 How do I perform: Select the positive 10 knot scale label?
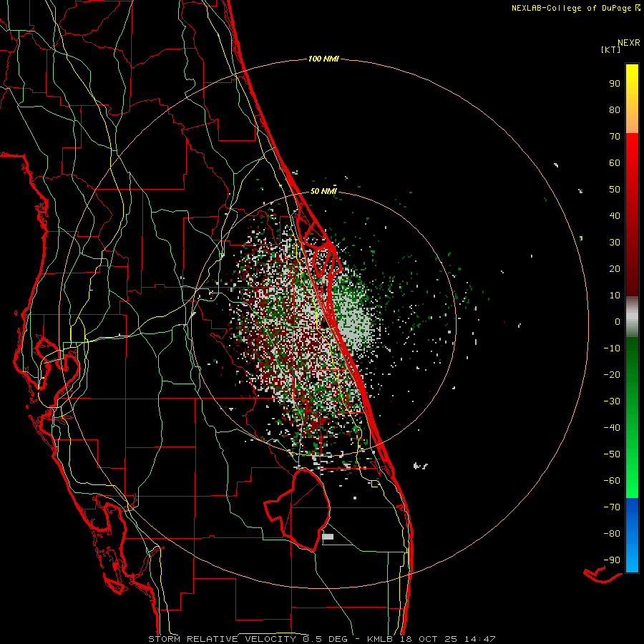pos(615,296)
